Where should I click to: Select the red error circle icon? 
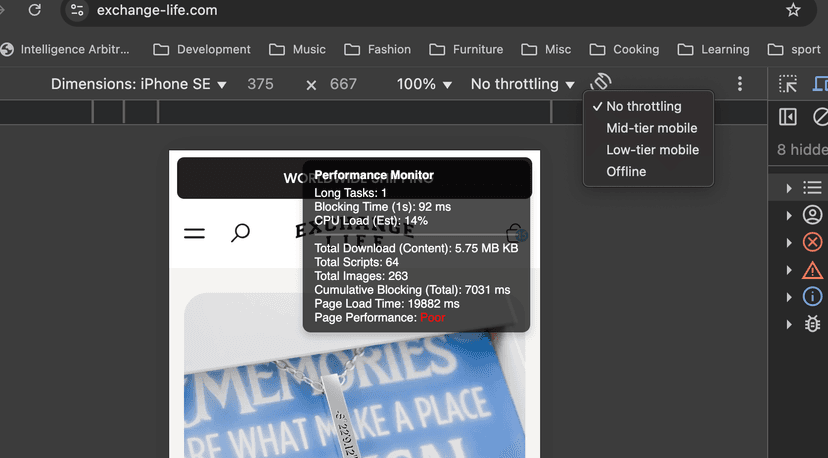click(812, 242)
